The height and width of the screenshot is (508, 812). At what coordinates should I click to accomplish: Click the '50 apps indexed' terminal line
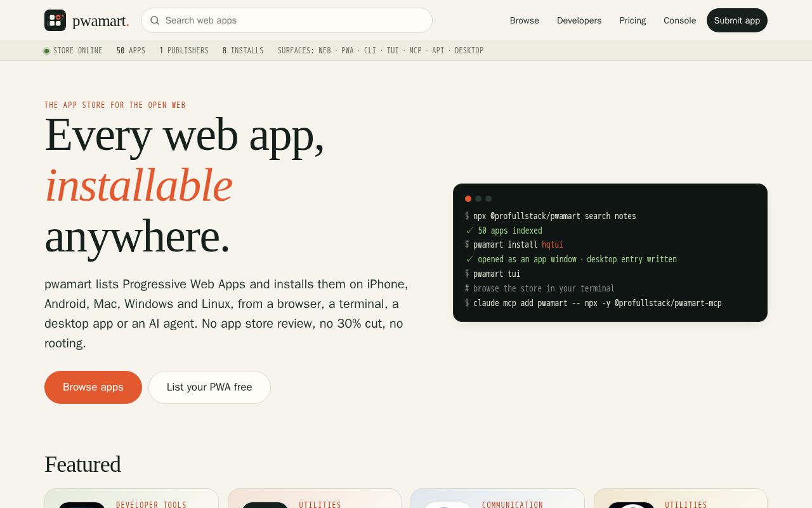point(504,231)
